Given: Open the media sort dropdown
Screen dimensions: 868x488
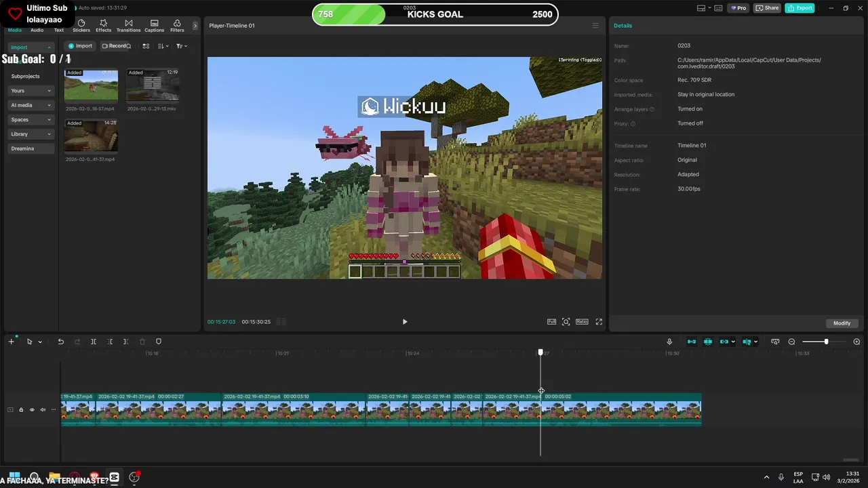Looking at the screenshot, I should click(163, 46).
